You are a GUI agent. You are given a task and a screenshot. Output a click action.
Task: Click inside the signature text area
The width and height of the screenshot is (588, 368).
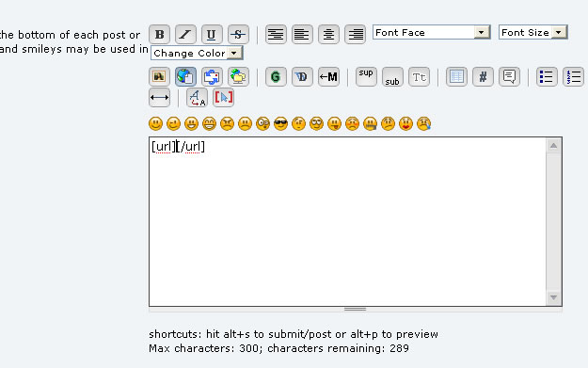[347, 222]
